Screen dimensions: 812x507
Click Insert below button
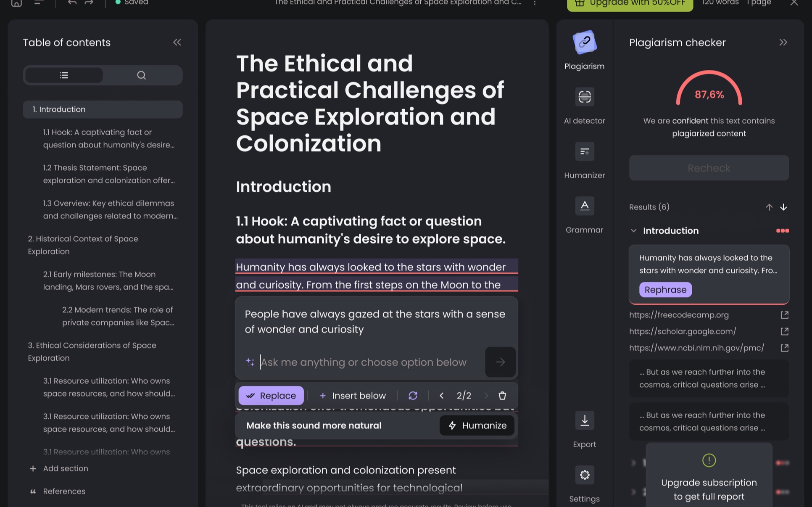353,396
